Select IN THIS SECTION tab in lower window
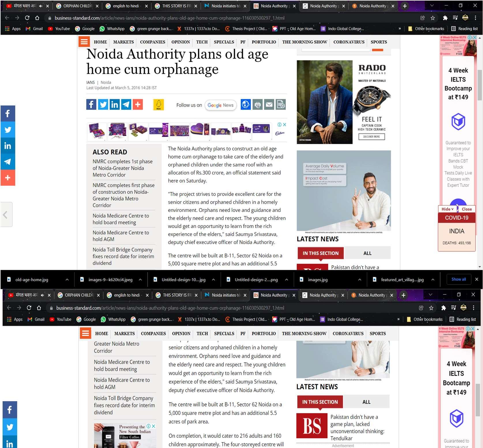 coord(320,402)
